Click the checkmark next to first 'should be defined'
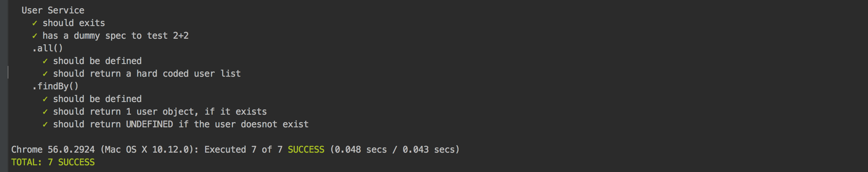Viewport: 868px width, 172px height. tap(45, 61)
